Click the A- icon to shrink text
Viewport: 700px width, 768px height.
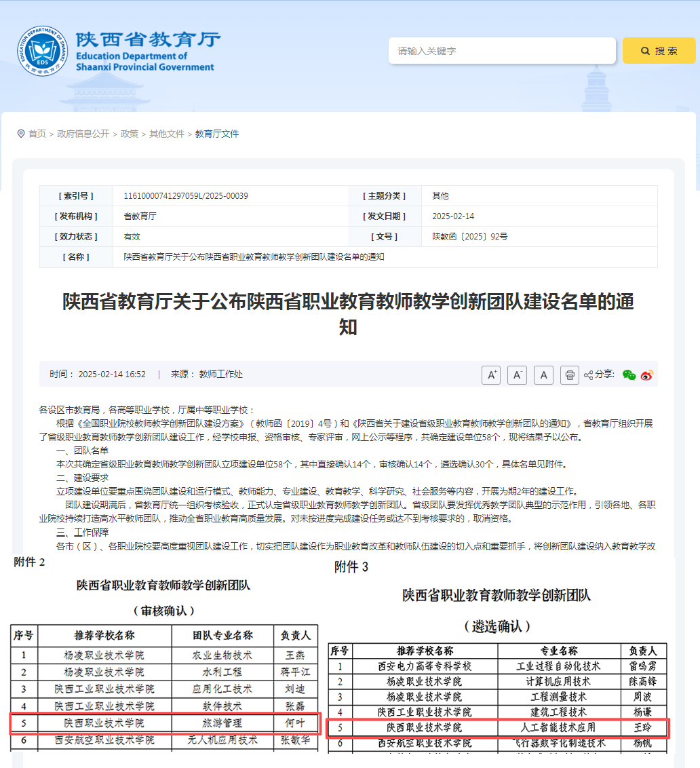pyautogui.click(x=517, y=375)
